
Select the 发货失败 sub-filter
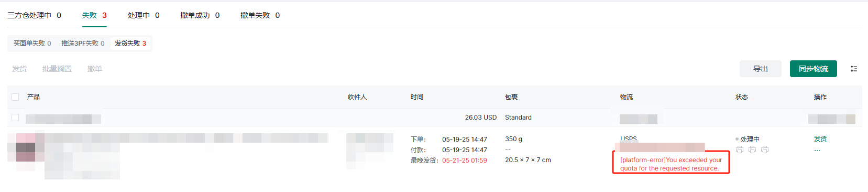(130, 44)
